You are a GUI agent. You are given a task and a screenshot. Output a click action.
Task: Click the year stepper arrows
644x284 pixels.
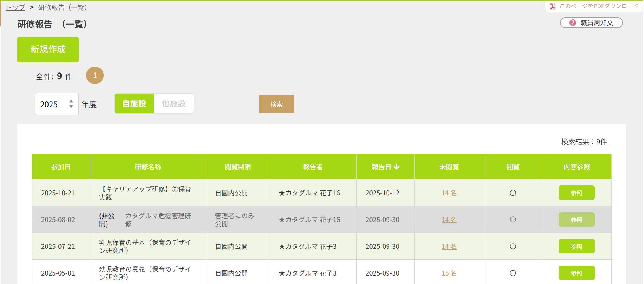click(x=71, y=104)
